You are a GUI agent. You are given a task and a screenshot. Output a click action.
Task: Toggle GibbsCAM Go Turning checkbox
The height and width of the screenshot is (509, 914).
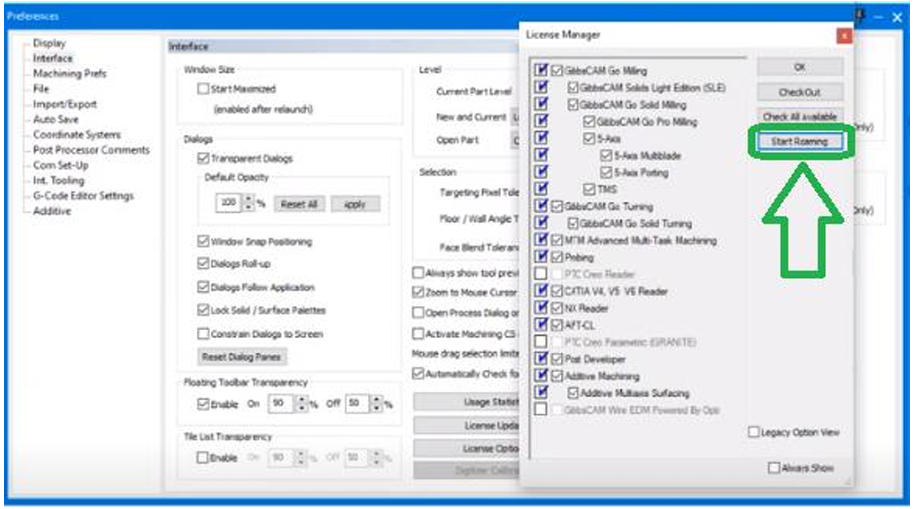pyautogui.click(x=557, y=206)
